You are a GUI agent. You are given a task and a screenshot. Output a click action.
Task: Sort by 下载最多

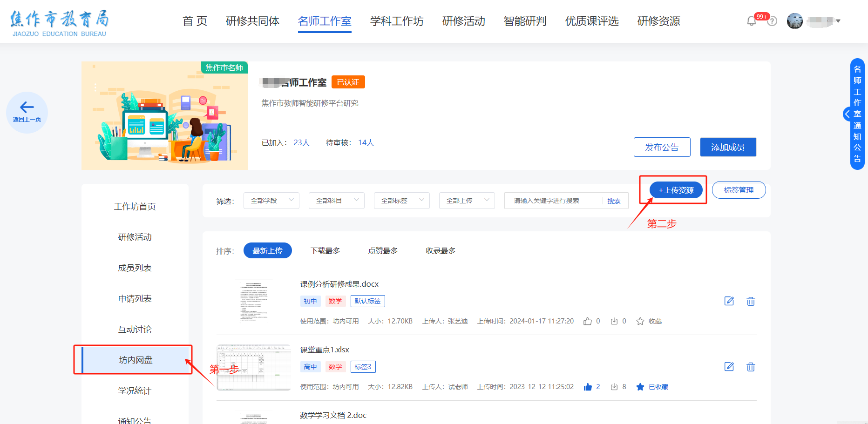click(x=325, y=250)
